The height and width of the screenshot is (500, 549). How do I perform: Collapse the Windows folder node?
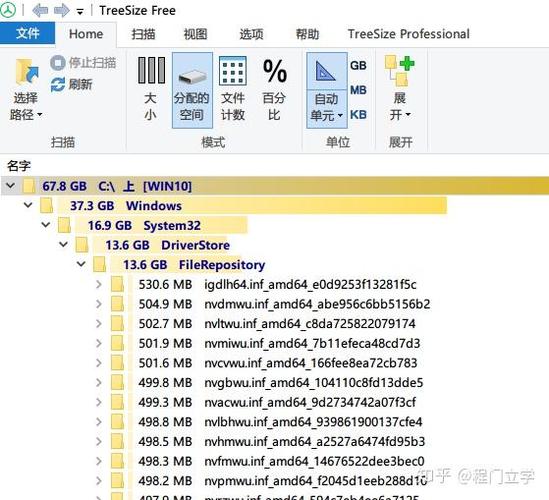[x=28, y=205]
